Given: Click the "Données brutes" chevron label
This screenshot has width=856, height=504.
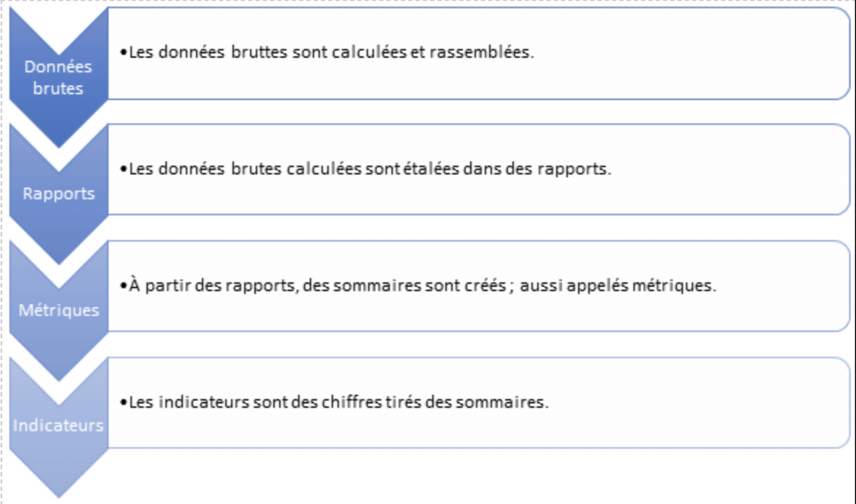Looking at the screenshot, I should click(x=58, y=77).
